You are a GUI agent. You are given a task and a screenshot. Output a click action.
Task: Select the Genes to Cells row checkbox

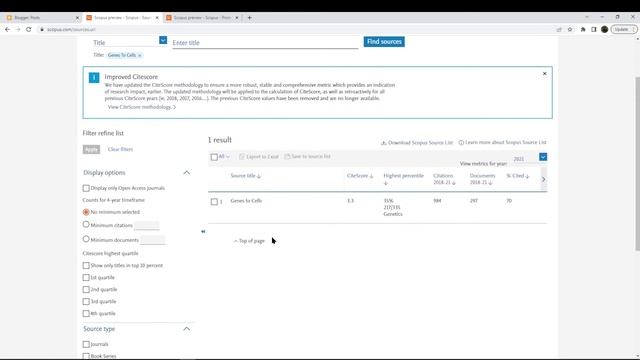point(214,202)
